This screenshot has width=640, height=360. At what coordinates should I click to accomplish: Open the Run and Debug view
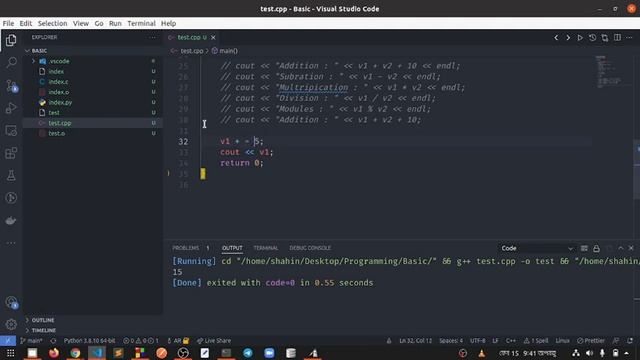pyautogui.click(x=11, y=108)
